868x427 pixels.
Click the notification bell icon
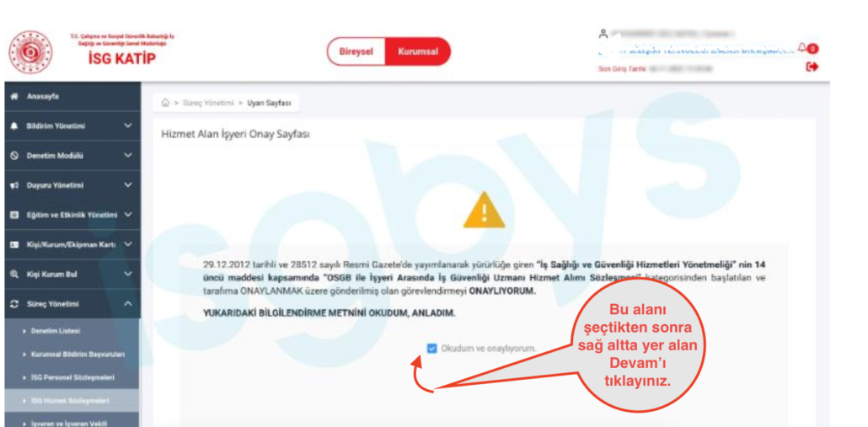(801, 47)
